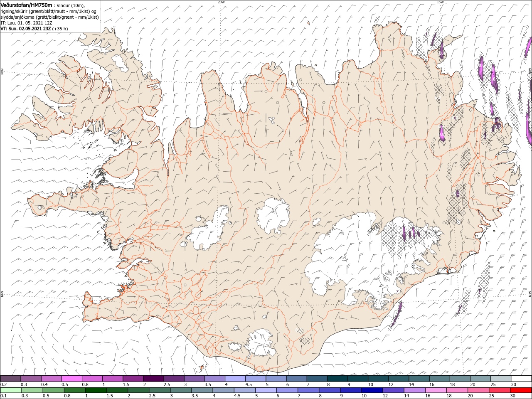The image size is (532, 399).
Task: Select the header line starting 'rigning/skúrir'
Action: (x=48, y=11)
